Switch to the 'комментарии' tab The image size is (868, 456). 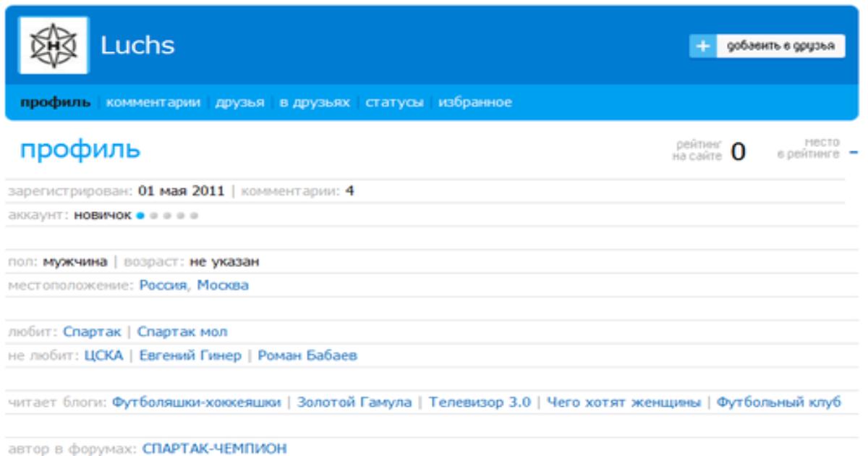point(153,103)
